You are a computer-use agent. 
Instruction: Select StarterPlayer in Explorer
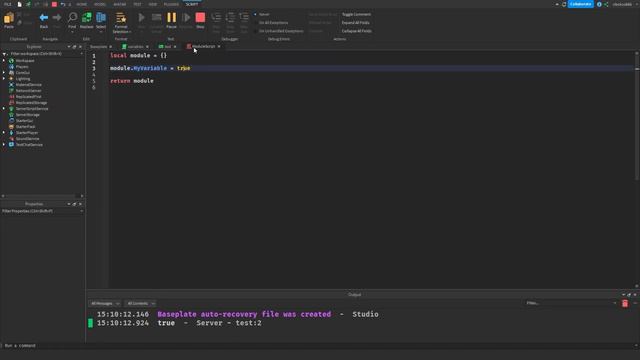pos(27,133)
